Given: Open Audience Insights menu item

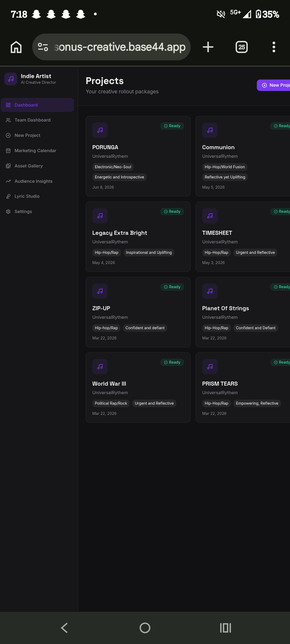Looking at the screenshot, I should (x=37, y=181).
